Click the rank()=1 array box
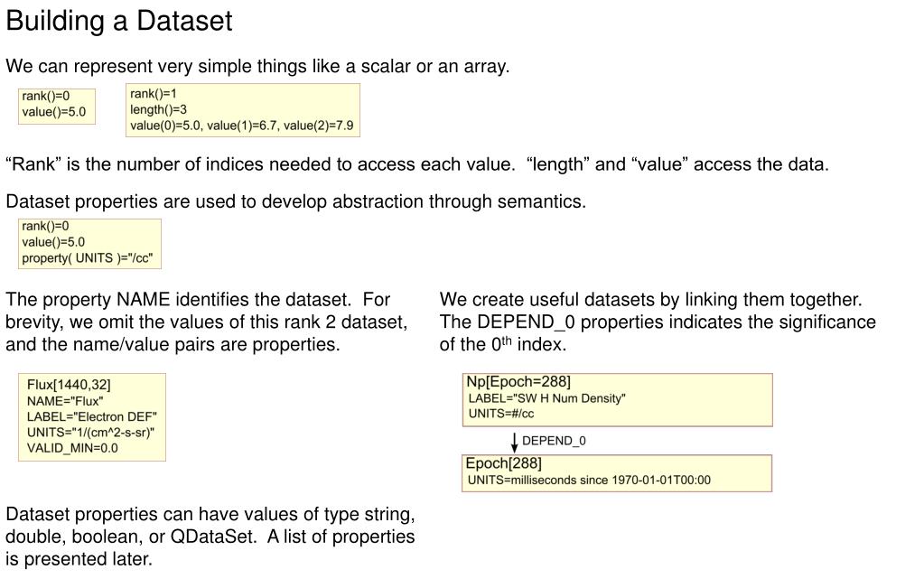924x588 pixels. pyautogui.click(x=243, y=110)
